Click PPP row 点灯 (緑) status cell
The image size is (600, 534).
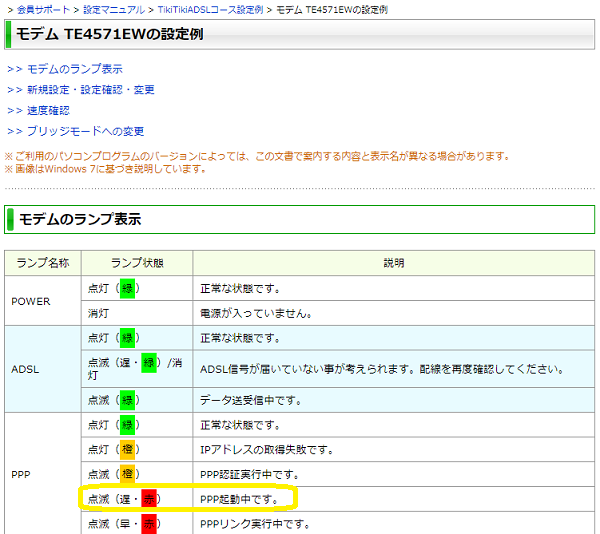point(137,425)
